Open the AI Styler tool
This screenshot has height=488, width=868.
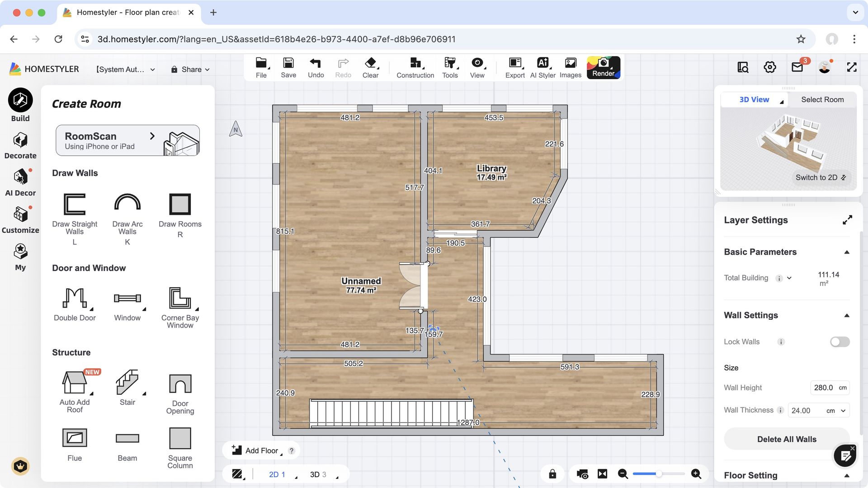(542, 67)
